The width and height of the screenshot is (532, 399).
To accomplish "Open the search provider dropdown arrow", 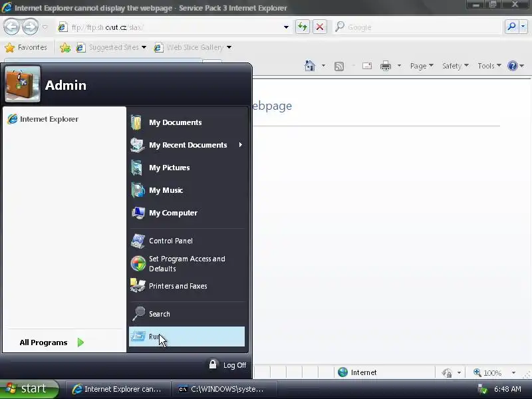I will (x=523, y=27).
